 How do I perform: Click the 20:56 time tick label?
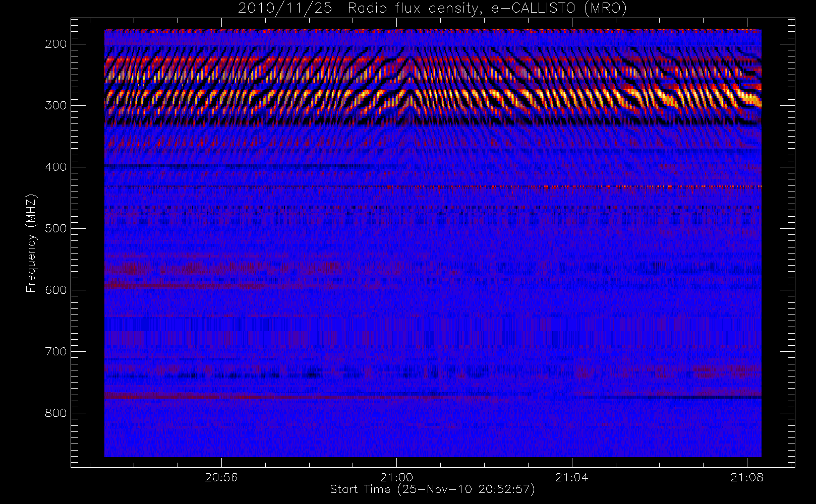coord(221,477)
